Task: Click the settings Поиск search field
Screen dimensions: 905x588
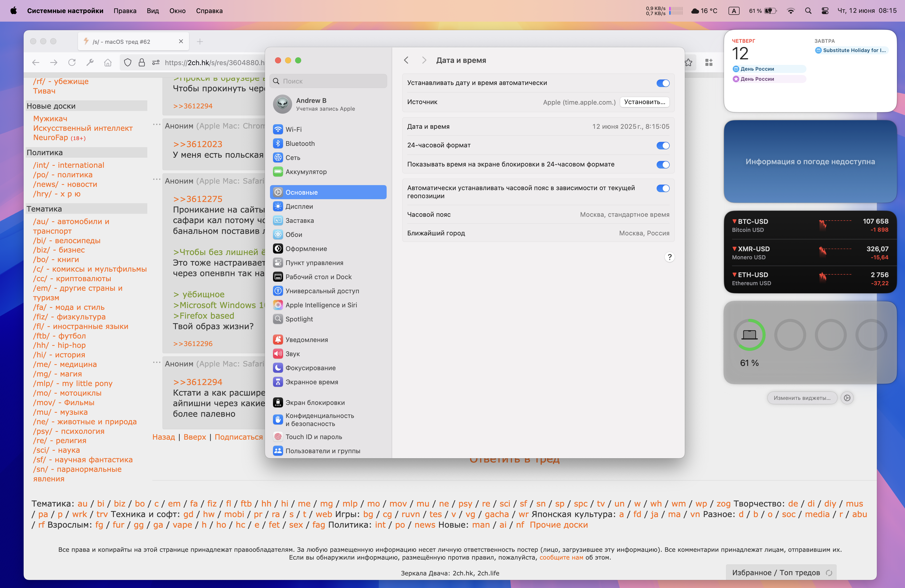Action: (x=329, y=81)
